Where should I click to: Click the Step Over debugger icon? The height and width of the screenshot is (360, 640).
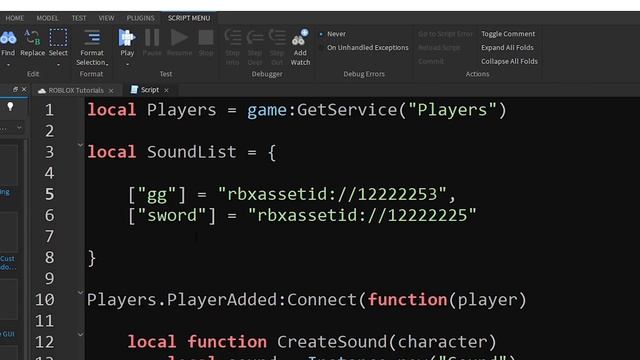pyautogui.click(x=255, y=38)
